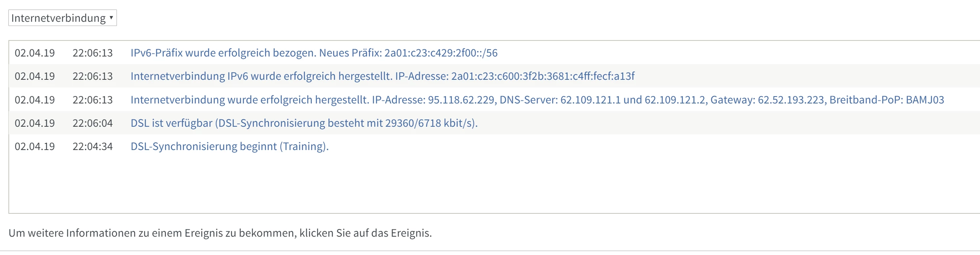Click the time of the Internetverbindung IPv6 event
Viewport: 980px width, 255px height.
pyautogui.click(x=92, y=76)
